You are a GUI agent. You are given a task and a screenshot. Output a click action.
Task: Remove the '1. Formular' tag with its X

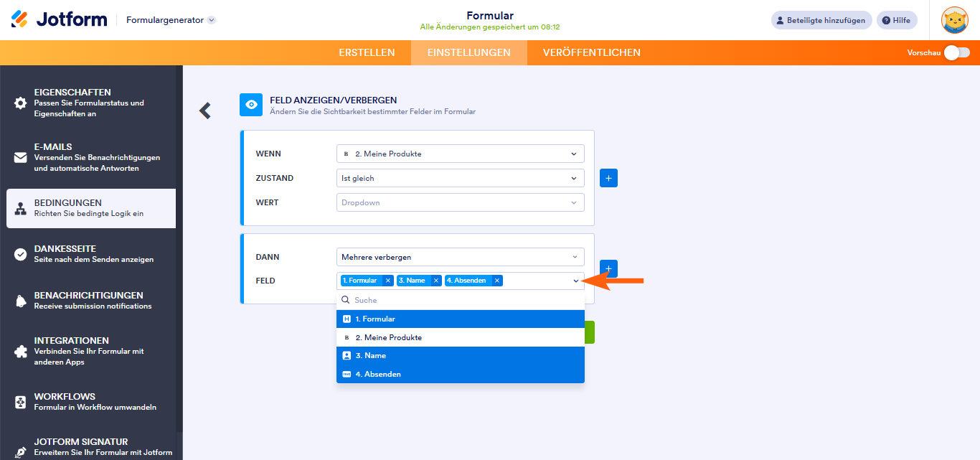pos(387,281)
